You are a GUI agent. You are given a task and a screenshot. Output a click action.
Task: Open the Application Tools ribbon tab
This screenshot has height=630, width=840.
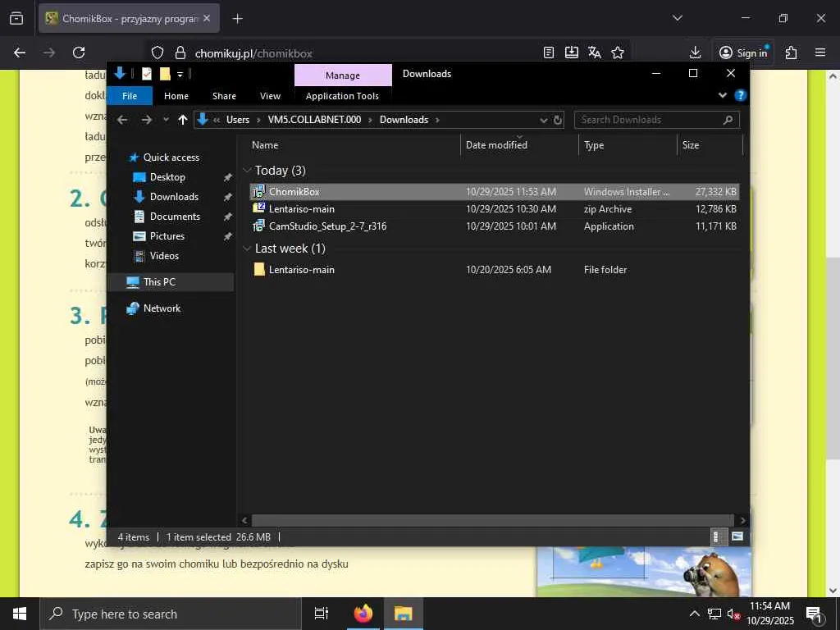(342, 96)
